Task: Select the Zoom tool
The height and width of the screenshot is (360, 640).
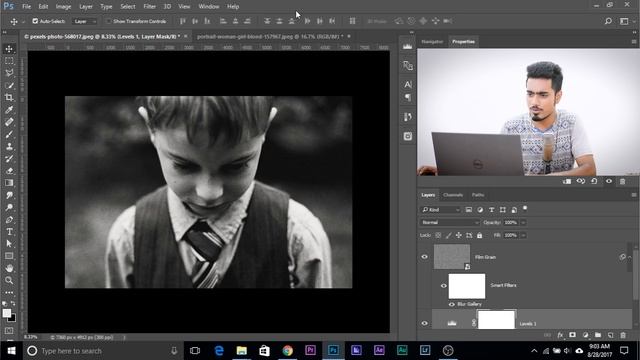Action: point(9,280)
